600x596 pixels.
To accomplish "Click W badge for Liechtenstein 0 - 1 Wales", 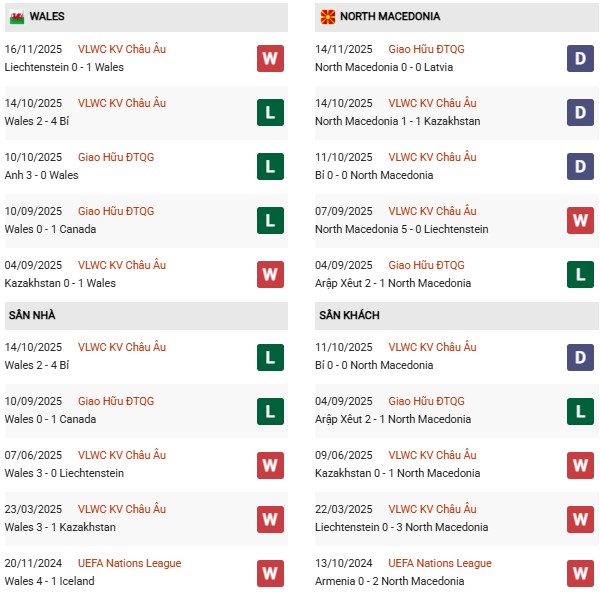I will pos(270,58).
